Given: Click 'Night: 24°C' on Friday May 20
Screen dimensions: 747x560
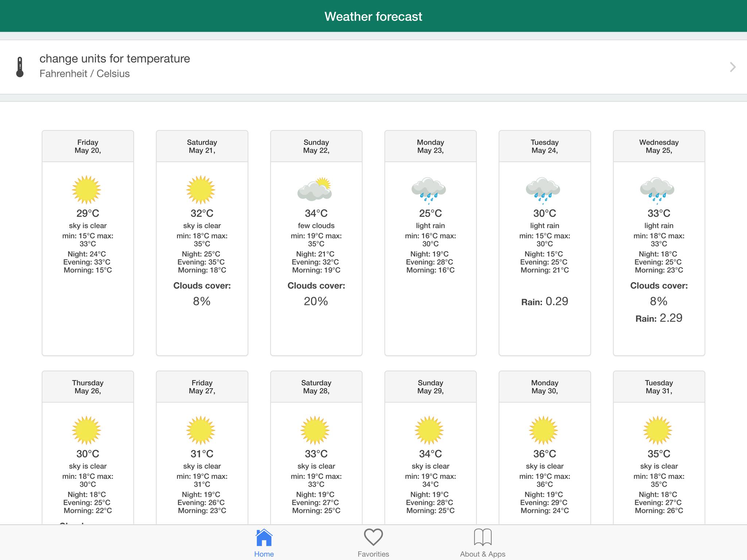Looking at the screenshot, I should [87, 254].
